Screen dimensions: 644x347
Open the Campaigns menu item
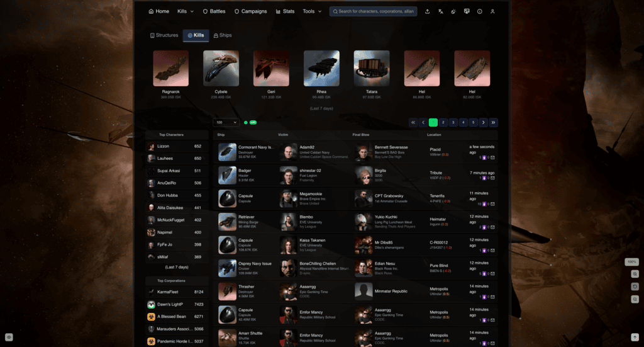[x=250, y=11]
